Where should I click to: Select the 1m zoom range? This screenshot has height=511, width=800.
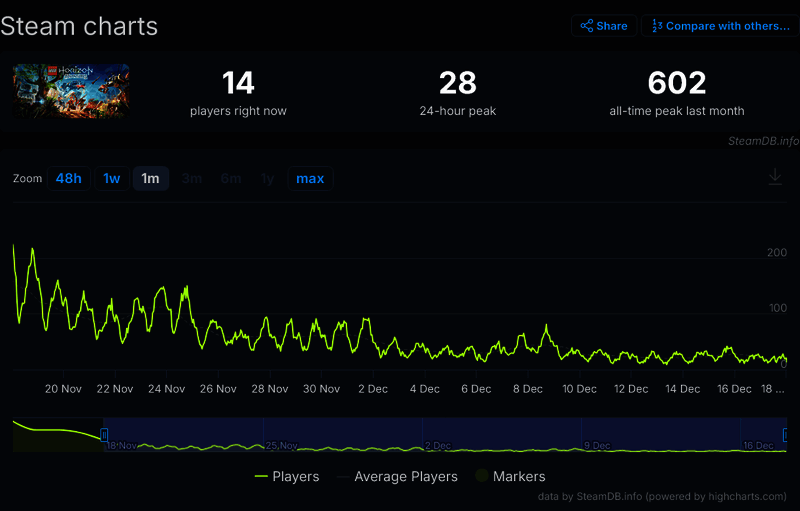(150, 179)
